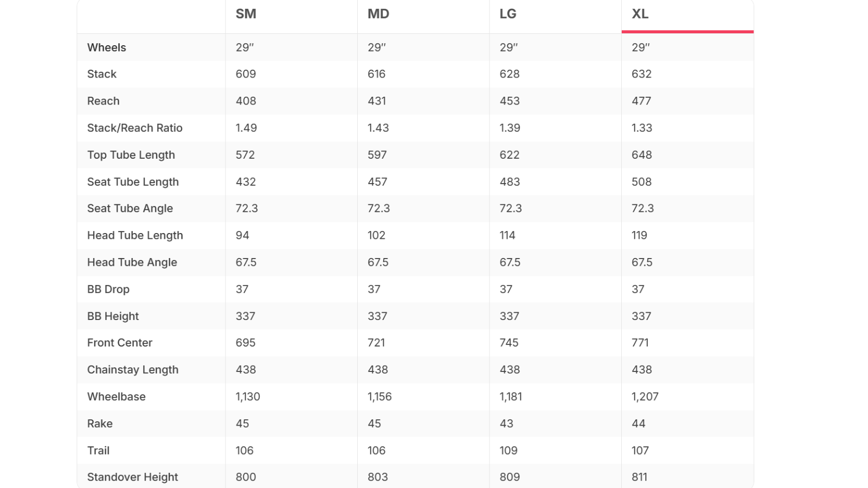
Task: Click the Wheelbase row label
Action: 117,396
